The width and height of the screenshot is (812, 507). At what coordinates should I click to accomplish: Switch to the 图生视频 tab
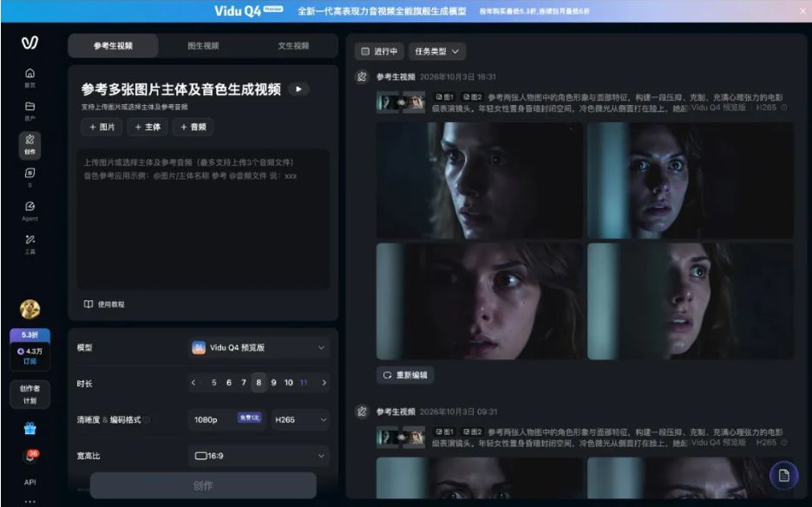pos(203,46)
